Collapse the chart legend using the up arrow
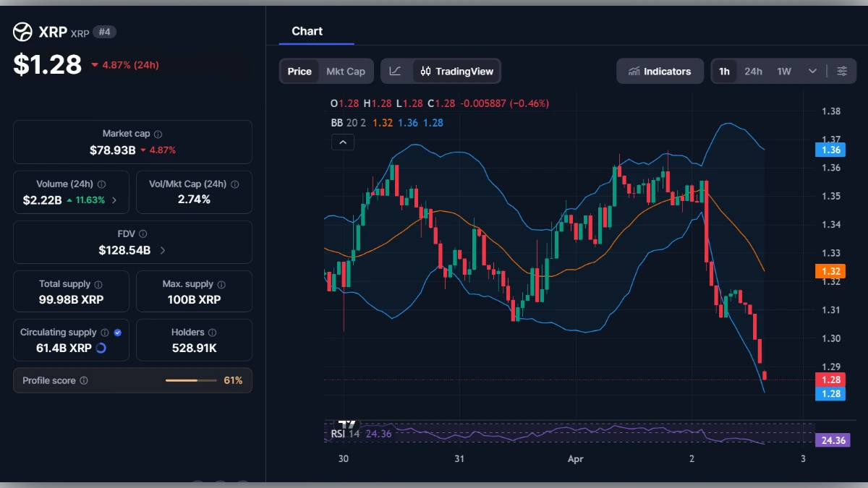Image resolution: width=868 pixels, height=488 pixels. pyautogui.click(x=343, y=142)
